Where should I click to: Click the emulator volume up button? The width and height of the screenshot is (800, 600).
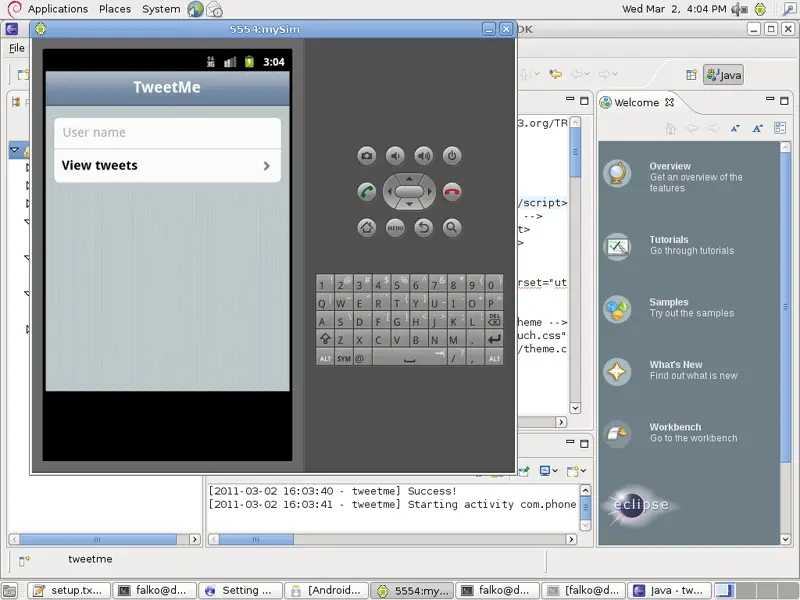tap(423, 156)
